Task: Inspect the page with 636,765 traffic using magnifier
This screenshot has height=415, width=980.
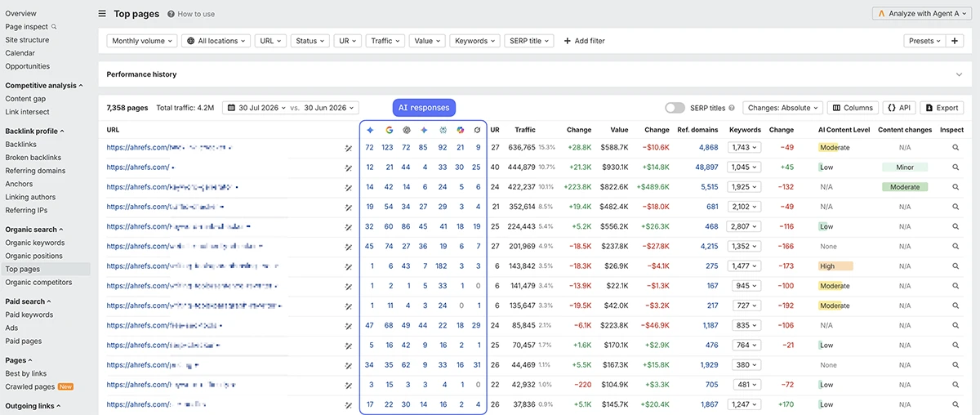Action: 955,148
